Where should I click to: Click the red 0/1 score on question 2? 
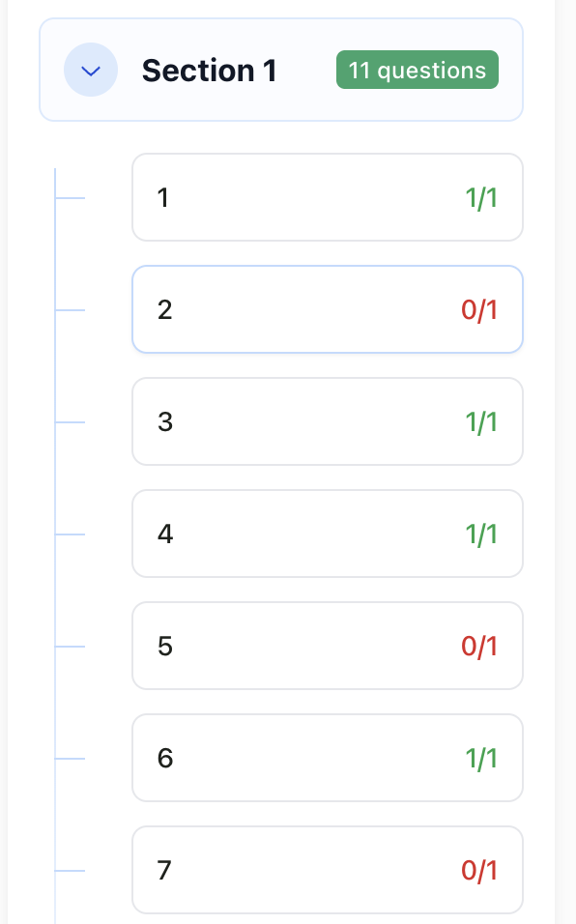point(478,309)
